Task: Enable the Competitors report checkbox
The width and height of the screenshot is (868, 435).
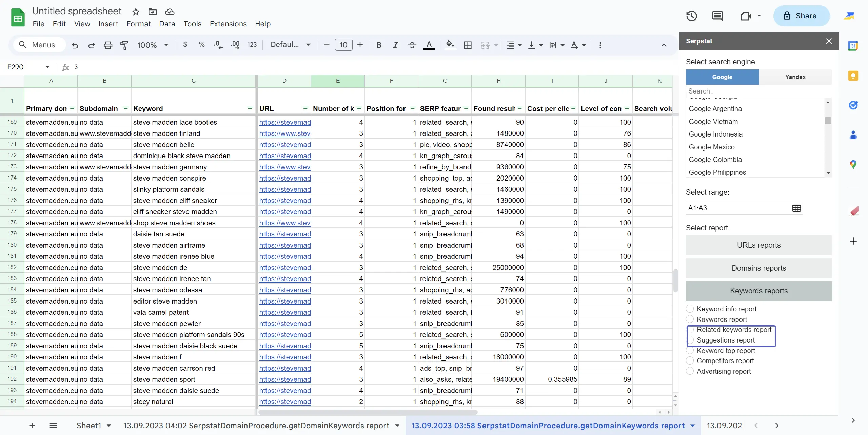Action: tap(690, 361)
